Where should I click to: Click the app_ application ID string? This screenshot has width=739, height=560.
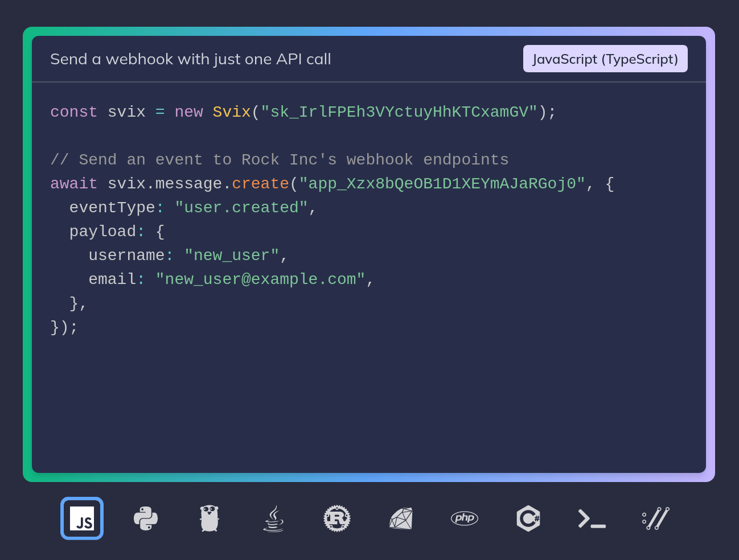(442, 184)
